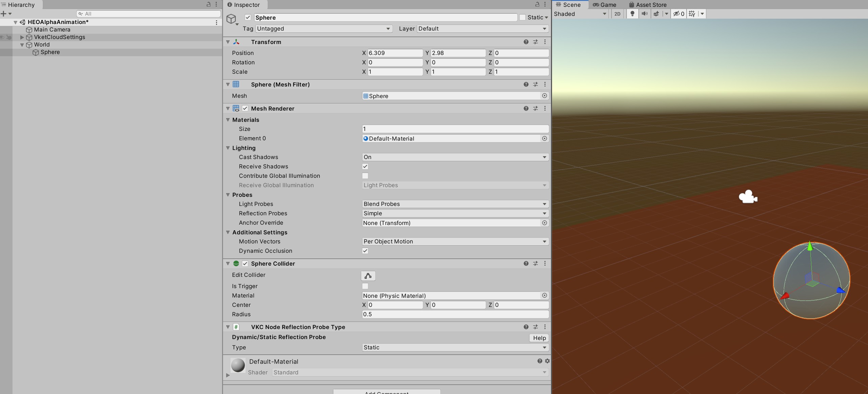
Task: Open Mesh Renderer preset settings icon
Action: tap(535, 108)
